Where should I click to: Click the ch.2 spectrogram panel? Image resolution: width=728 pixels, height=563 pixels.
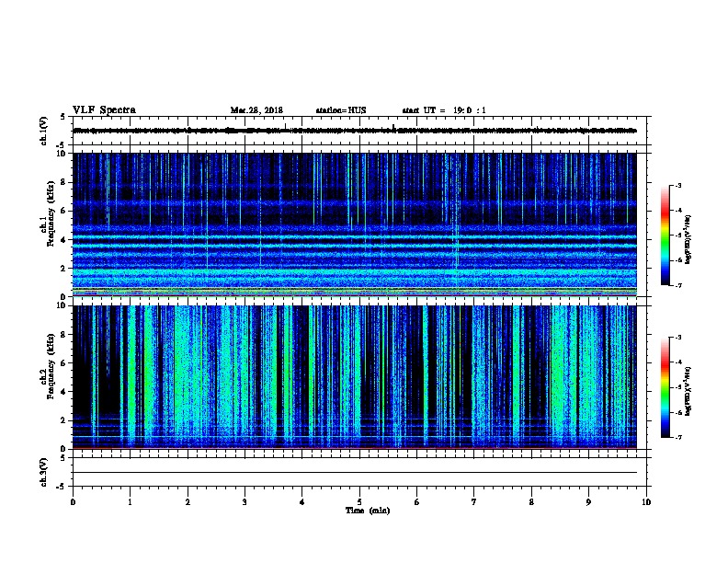coord(355,377)
